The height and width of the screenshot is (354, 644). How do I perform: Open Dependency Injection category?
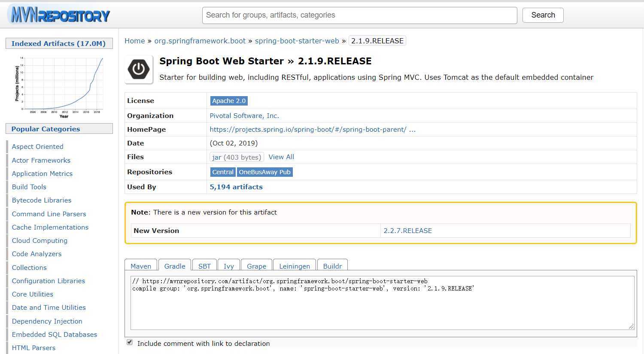click(x=47, y=321)
